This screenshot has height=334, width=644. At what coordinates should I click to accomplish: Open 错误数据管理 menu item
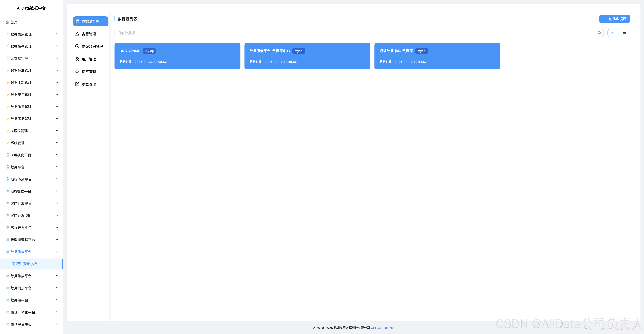point(90,46)
